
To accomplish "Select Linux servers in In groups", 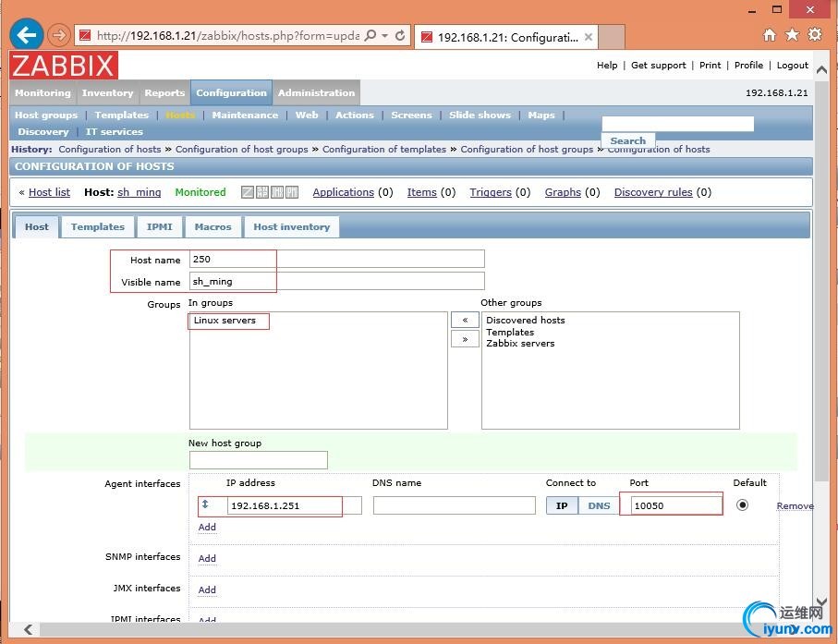I will click(x=225, y=320).
